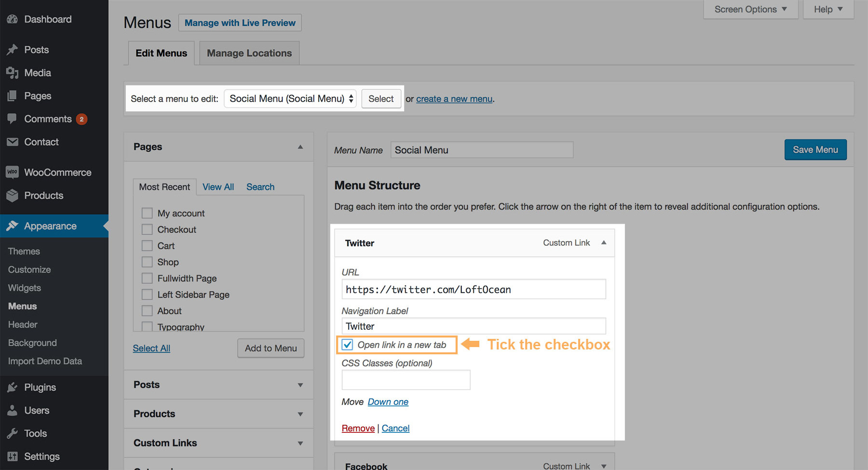This screenshot has height=470, width=868.
Task: Click the Plugins plug icon
Action: [x=12, y=387]
